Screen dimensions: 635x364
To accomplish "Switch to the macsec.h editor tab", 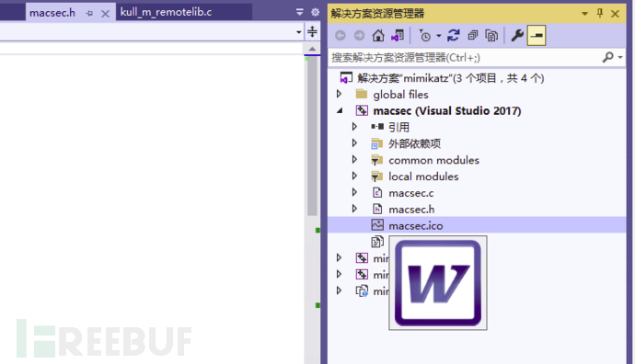I will coord(52,13).
